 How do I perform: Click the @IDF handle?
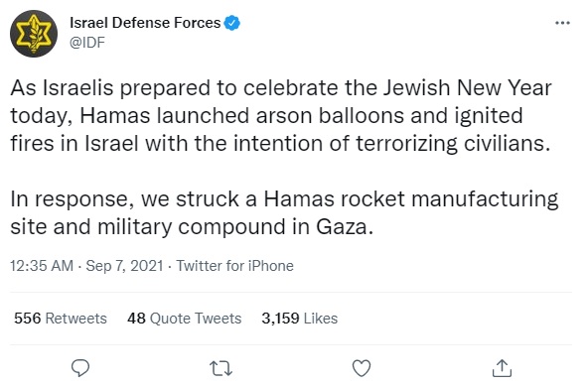pyautogui.click(x=87, y=43)
